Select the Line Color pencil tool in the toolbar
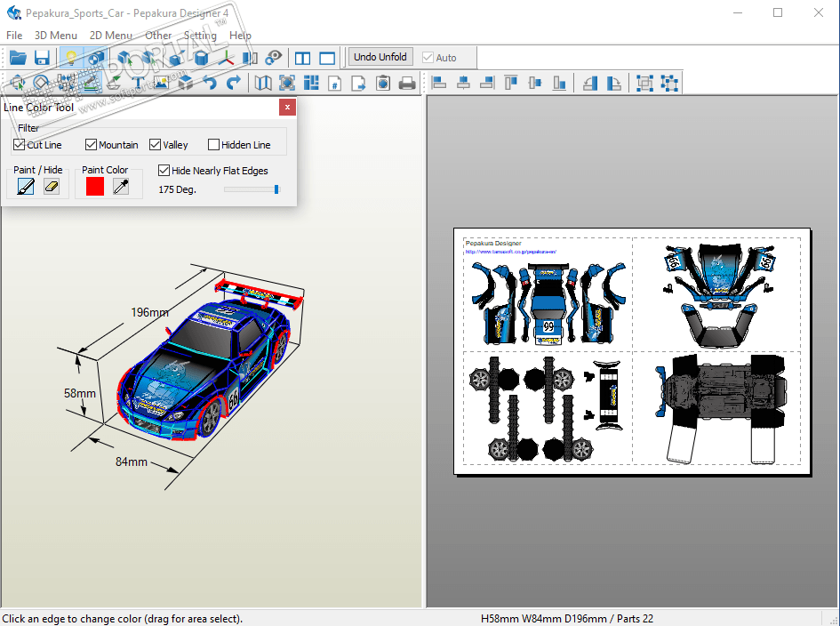This screenshot has width=840, height=626. click(90, 83)
